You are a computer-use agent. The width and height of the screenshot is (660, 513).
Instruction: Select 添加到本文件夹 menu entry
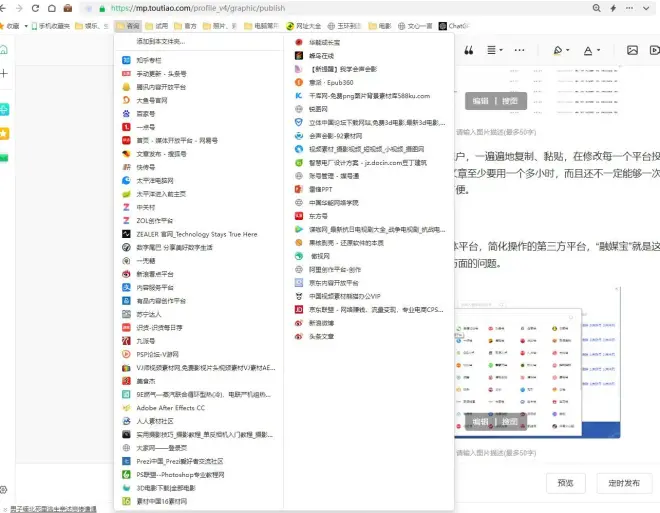(160, 42)
